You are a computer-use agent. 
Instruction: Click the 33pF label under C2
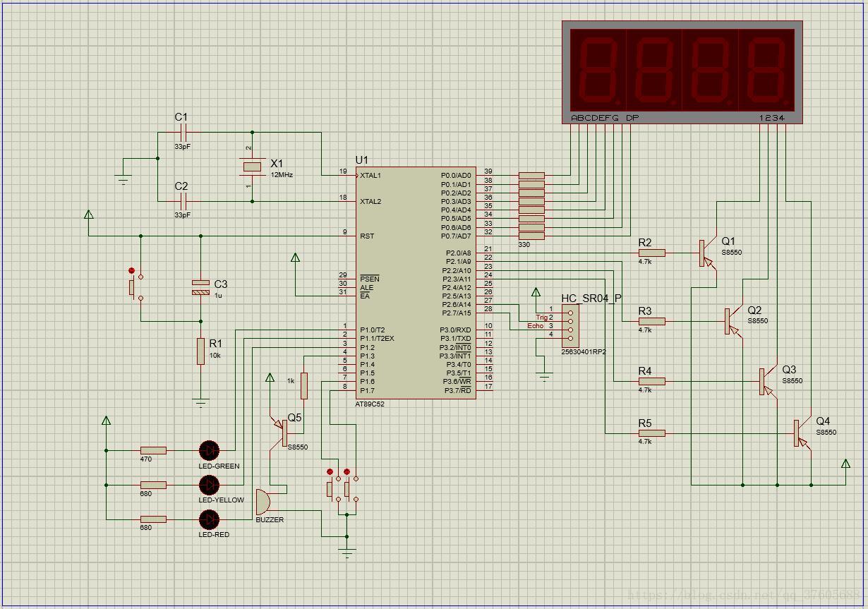[x=182, y=215]
